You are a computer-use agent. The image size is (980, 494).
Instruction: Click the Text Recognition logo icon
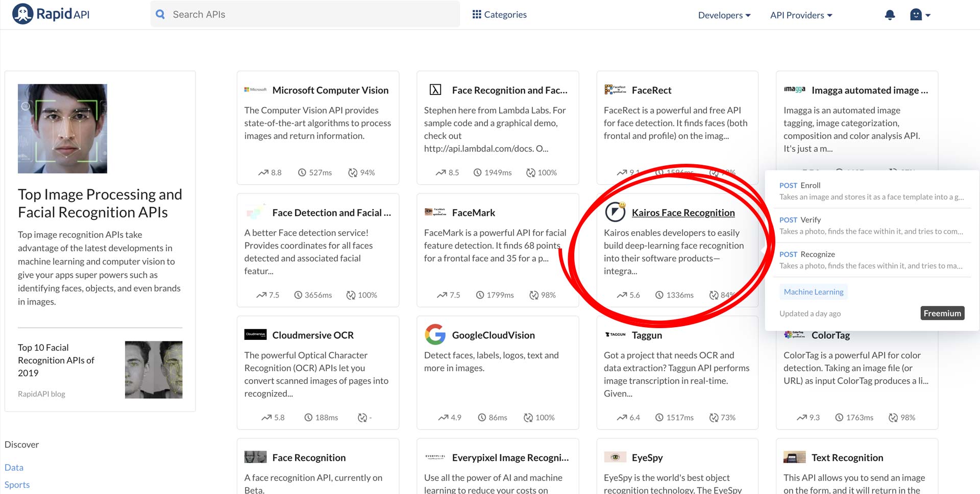795,457
